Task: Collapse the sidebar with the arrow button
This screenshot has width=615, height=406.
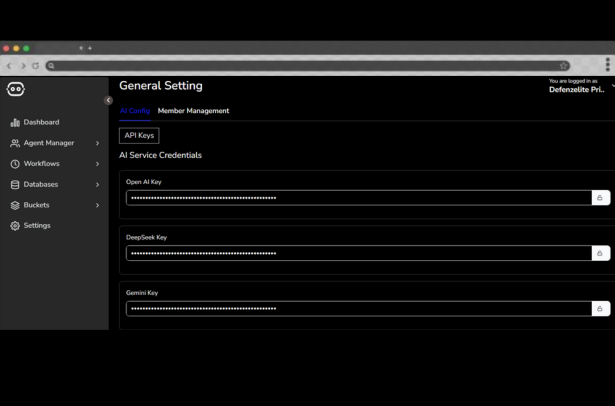Action: pos(108,100)
